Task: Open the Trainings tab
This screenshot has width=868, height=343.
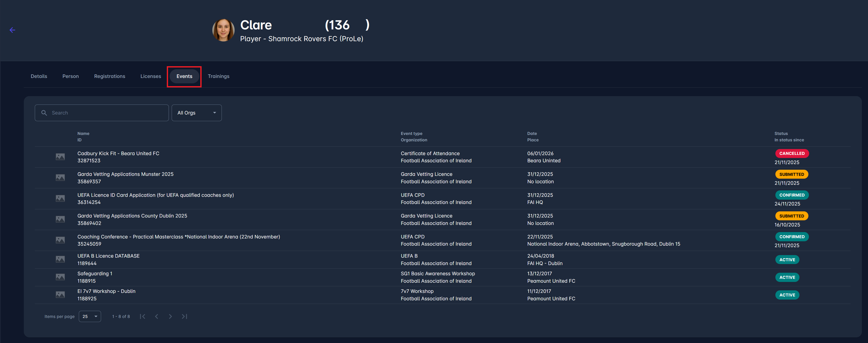Action: [x=218, y=76]
